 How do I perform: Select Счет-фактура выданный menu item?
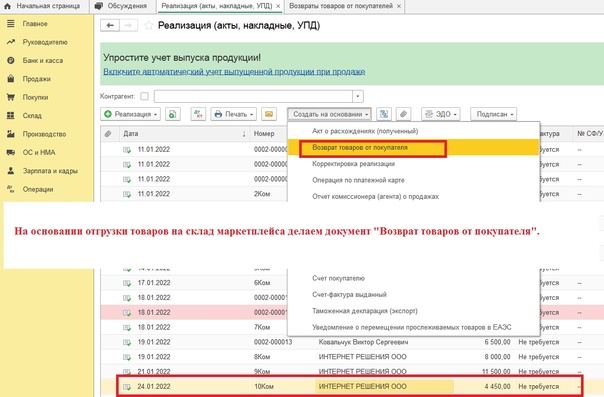point(413,295)
